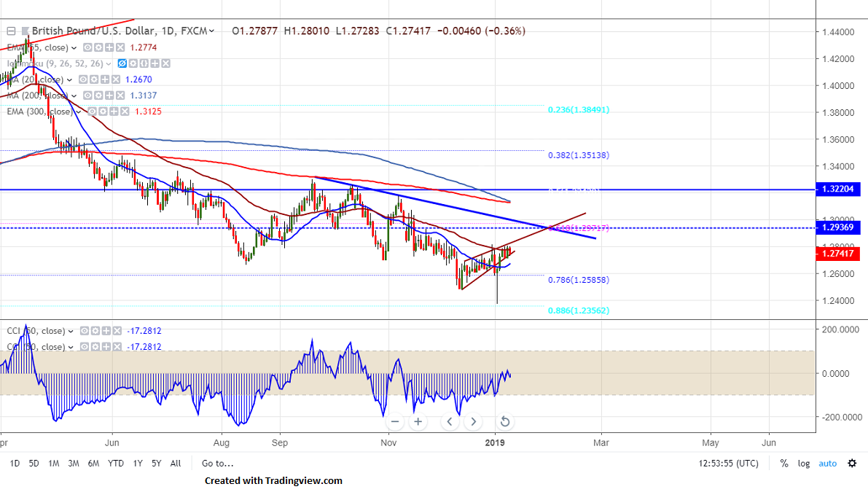Click the current price label 1.27417
The width and height of the screenshot is (868, 500).
click(x=838, y=254)
